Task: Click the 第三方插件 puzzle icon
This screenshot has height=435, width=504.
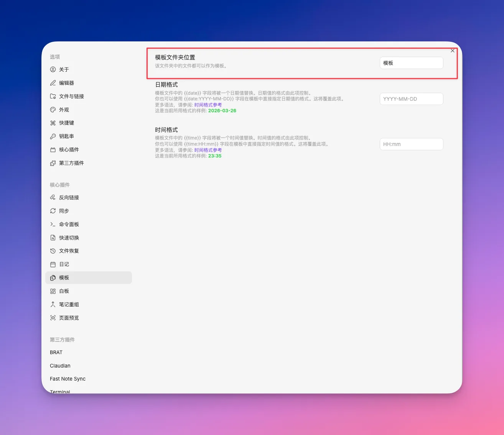Action: point(53,163)
